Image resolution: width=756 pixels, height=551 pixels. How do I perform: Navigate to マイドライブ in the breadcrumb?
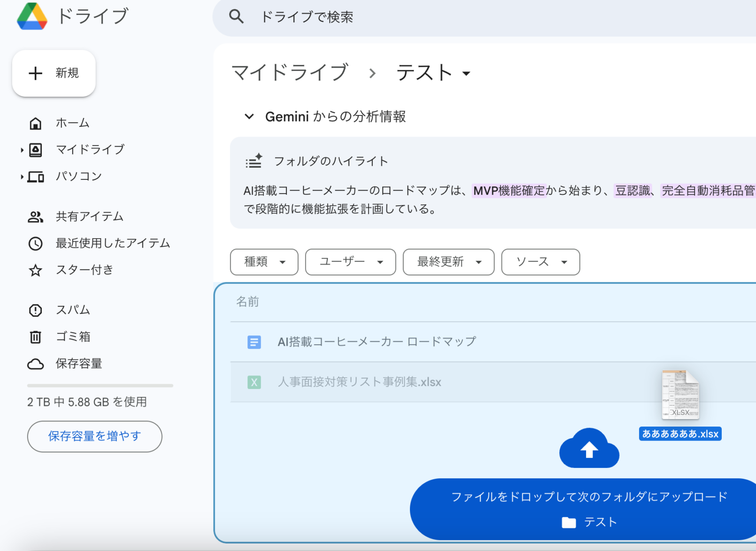[x=289, y=72]
